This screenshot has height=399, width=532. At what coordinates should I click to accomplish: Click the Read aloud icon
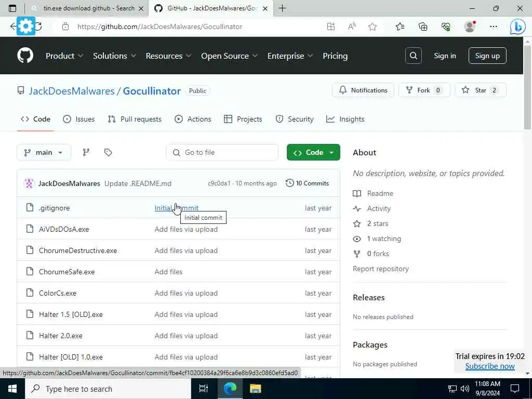point(352,26)
